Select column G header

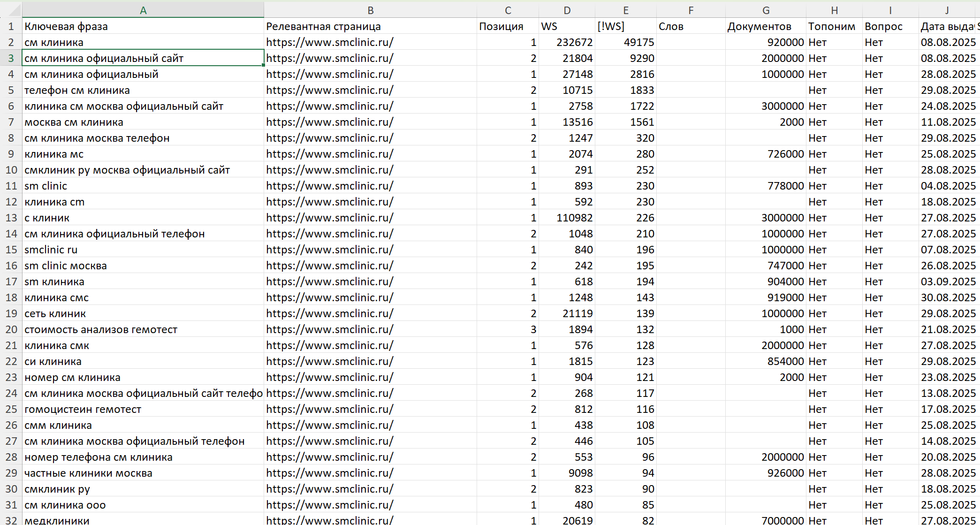point(766,10)
